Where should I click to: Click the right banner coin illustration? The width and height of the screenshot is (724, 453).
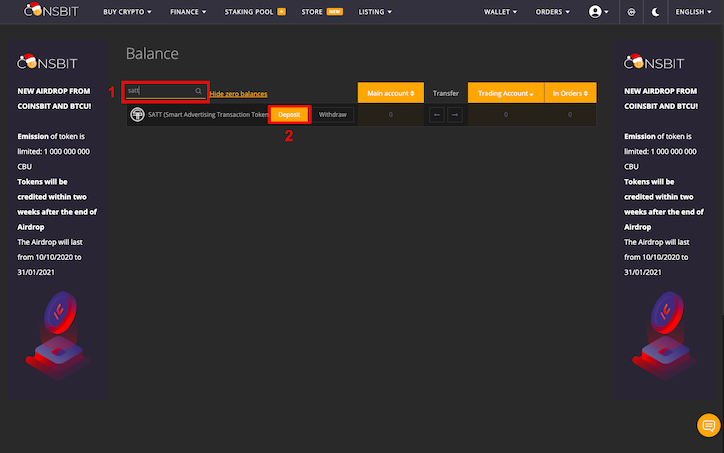tap(665, 336)
